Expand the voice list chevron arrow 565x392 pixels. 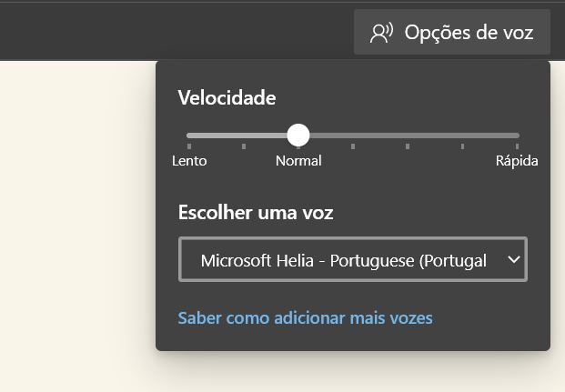[513, 259]
